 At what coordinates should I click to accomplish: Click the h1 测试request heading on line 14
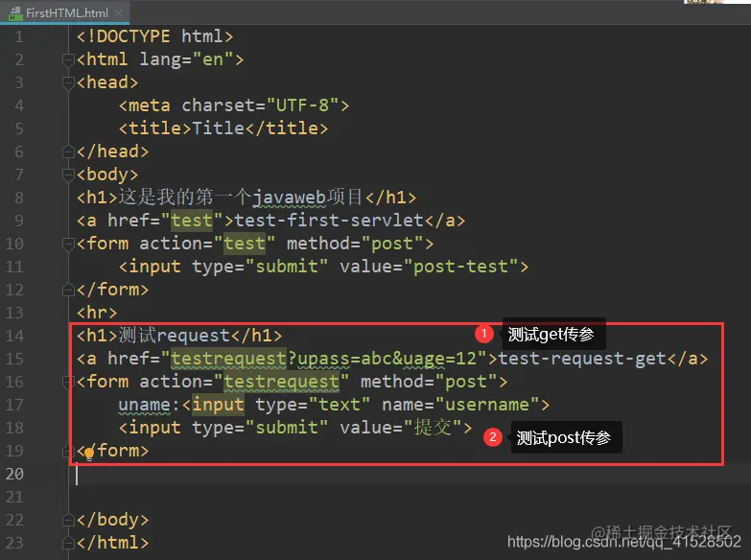pyautogui.click(x=179, y=336)
